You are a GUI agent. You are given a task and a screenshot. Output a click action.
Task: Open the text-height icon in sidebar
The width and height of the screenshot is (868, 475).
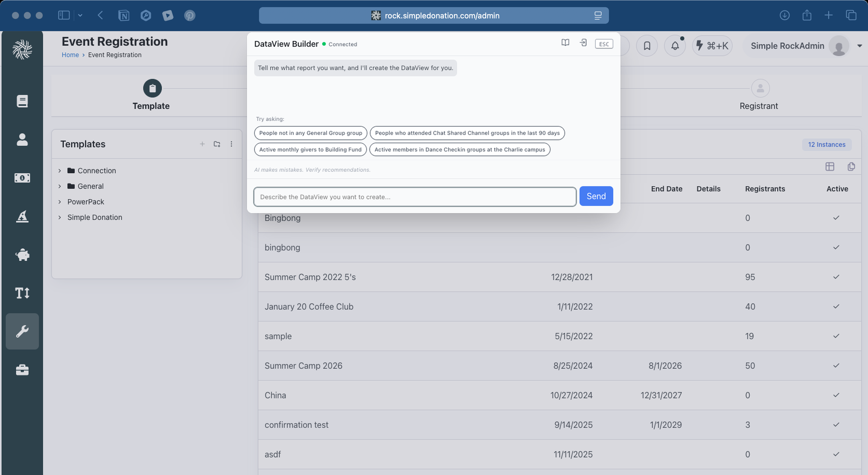pyautogui.click(x=22, y=293)
